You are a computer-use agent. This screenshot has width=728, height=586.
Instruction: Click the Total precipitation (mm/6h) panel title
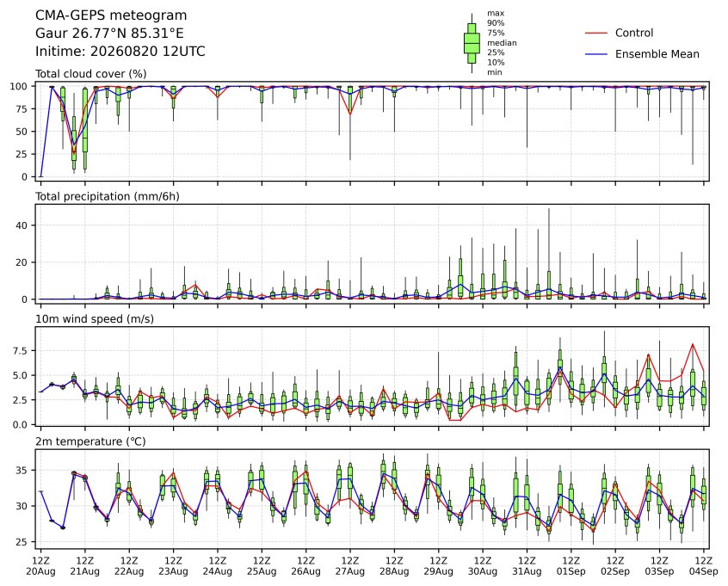click(108, 196)
